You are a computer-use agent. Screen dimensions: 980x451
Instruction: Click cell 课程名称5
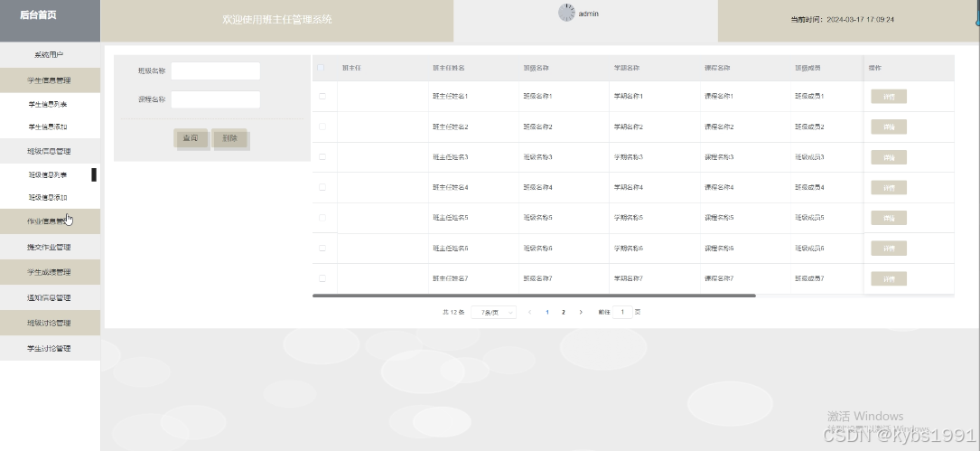[x=719, y=218]
